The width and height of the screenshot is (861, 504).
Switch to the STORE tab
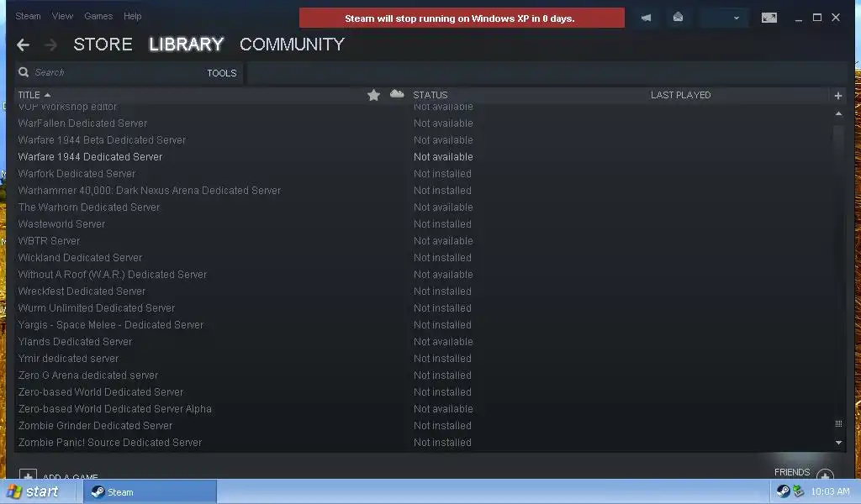[x=103, y=45]
